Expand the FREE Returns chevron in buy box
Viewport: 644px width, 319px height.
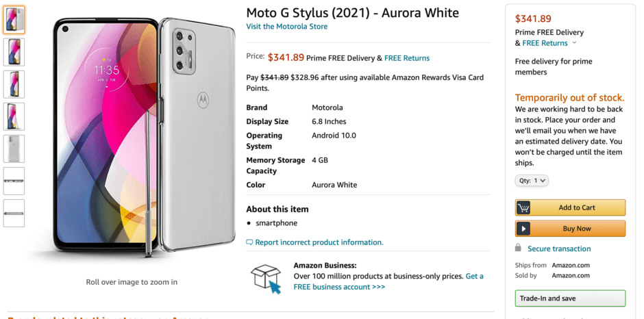pos(574,43)
